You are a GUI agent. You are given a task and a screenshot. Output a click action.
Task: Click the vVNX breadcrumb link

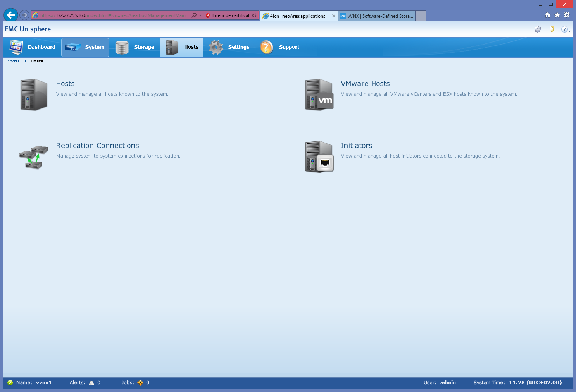[14, 61]
